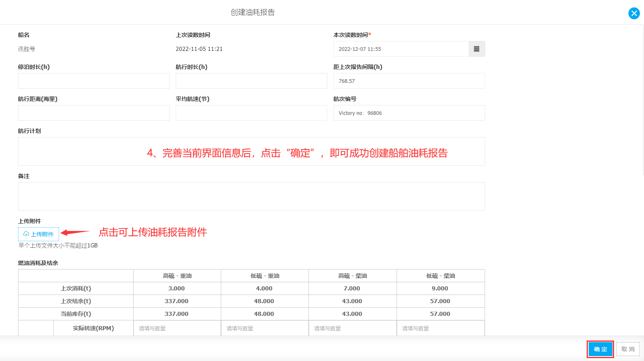This screenshot has height=361, width=644.
Task: Select the 高硫 - 柴油 column header
Action: tap(352, 276)
